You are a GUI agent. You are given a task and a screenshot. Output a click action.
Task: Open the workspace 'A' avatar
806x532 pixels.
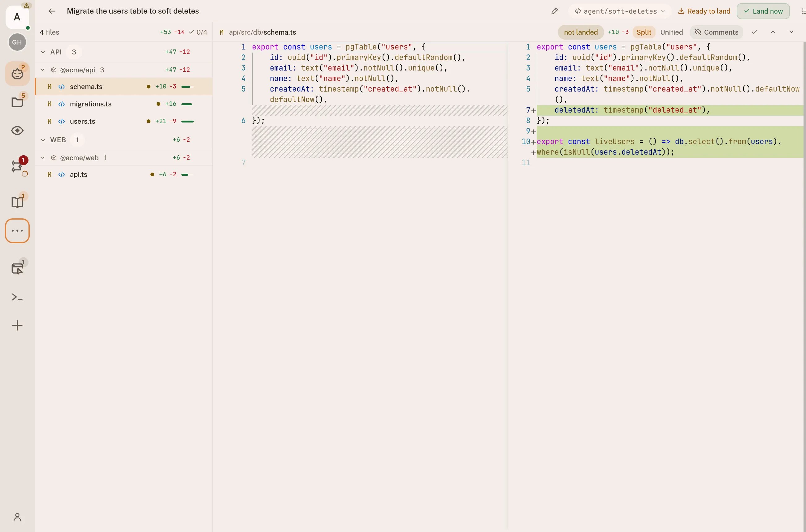[17, 17]
